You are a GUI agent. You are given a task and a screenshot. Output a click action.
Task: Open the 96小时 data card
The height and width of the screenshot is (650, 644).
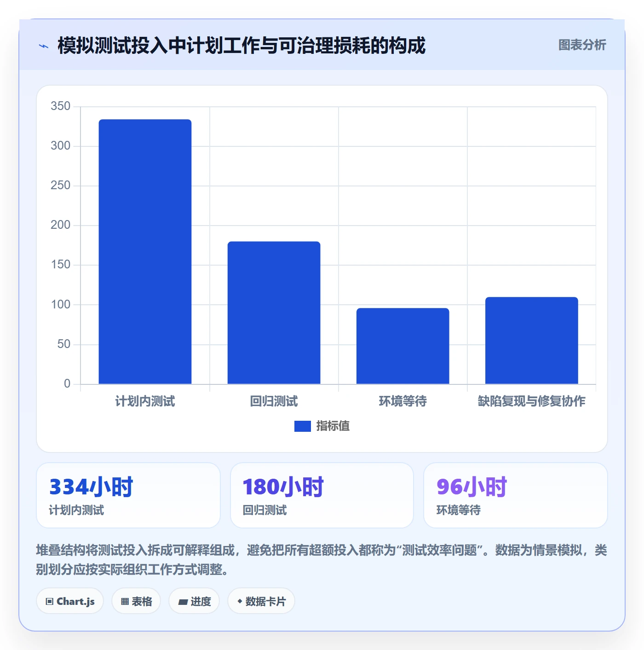516,495
